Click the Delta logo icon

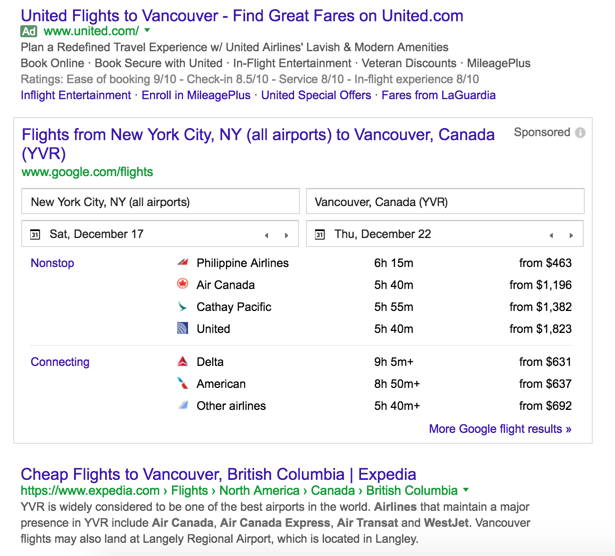pyautogui.click(x=182, y=362)
